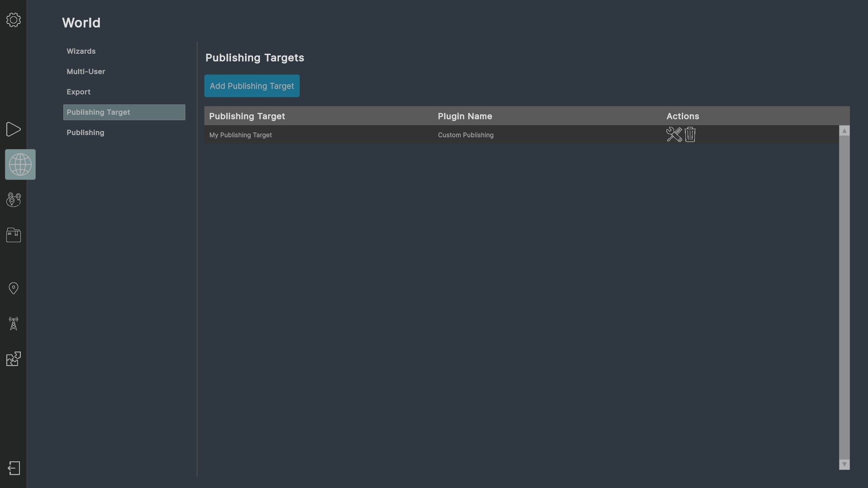
Task: Open the folder library sidebar icon
Action: pyautogui.click(x=14, y=235)
